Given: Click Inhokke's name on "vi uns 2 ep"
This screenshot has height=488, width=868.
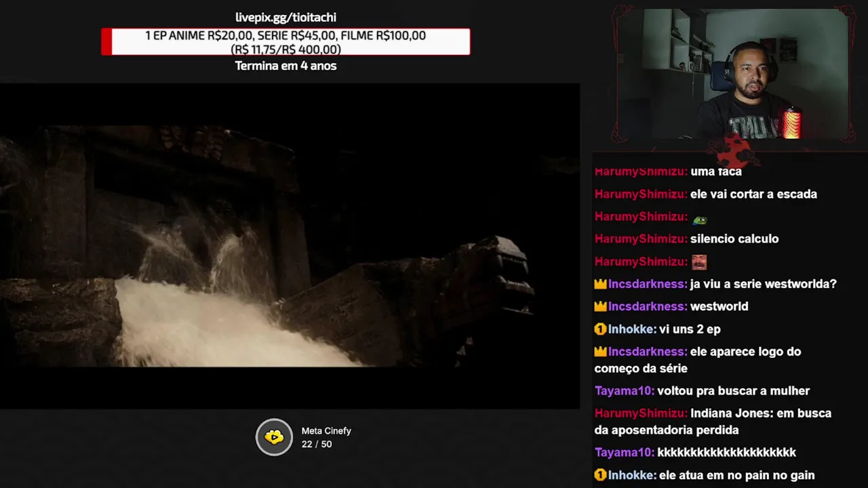Looking at the screenshot, I should click(x=632, y=329).
